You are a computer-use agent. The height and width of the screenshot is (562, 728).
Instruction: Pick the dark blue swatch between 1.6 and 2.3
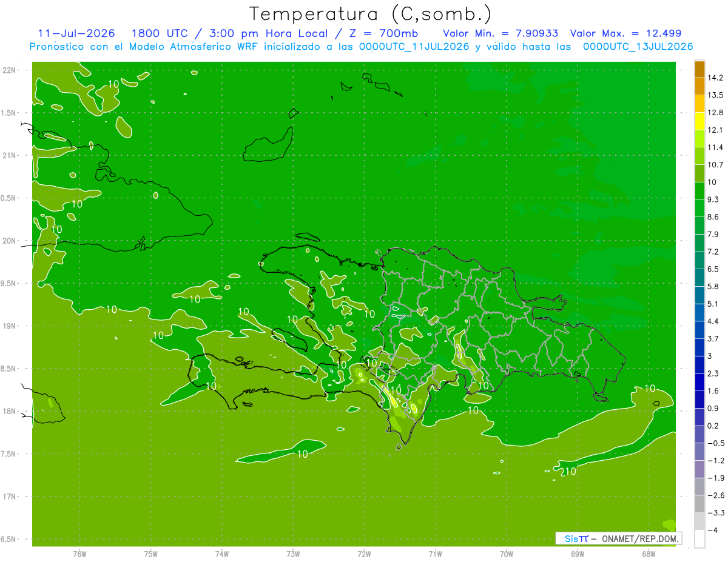[x=699, y=382]
